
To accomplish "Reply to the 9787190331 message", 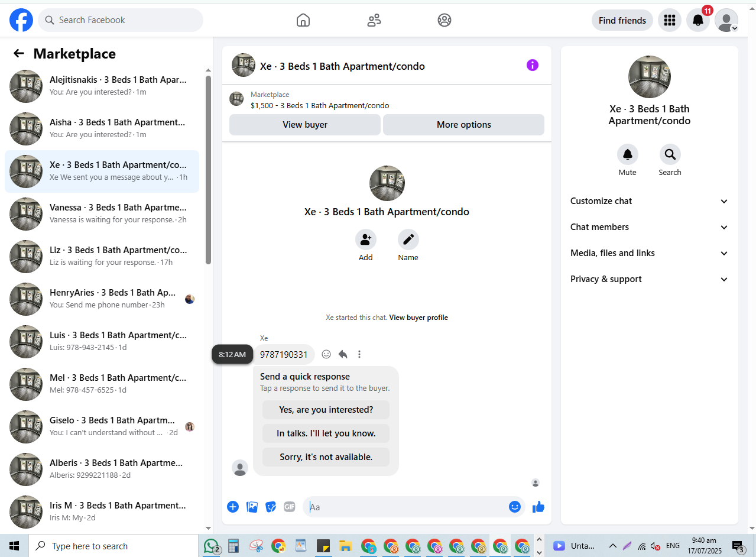I will pos(343,354).
